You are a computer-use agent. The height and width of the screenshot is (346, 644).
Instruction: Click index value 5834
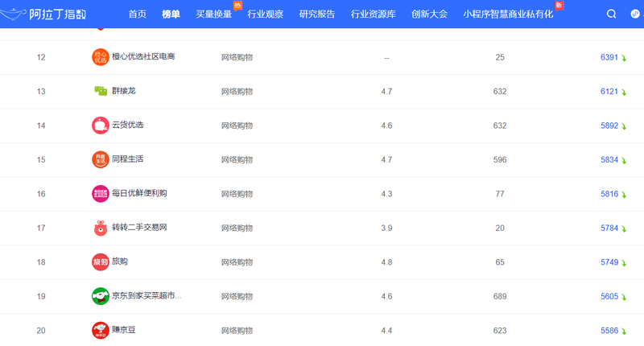(609, 159)
